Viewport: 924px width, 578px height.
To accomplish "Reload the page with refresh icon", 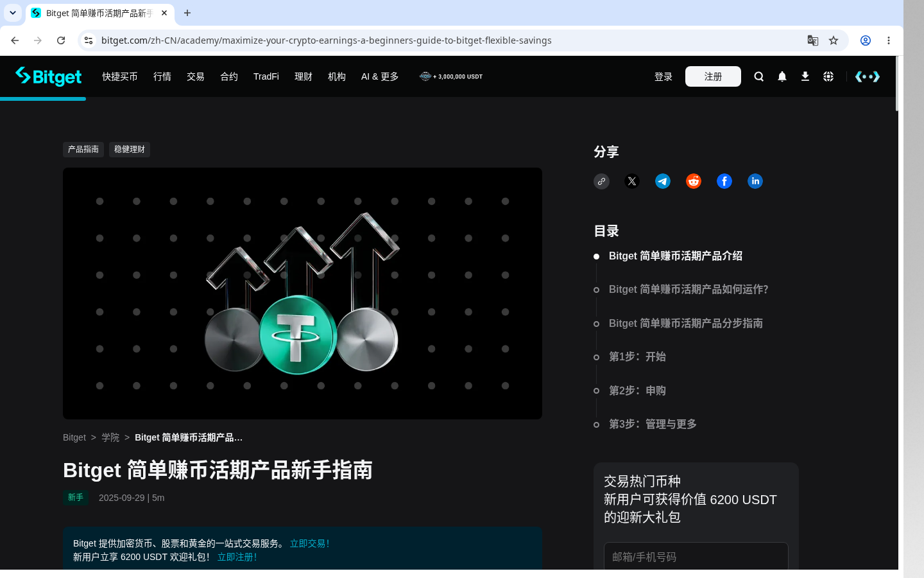I will tap(61, 40).
